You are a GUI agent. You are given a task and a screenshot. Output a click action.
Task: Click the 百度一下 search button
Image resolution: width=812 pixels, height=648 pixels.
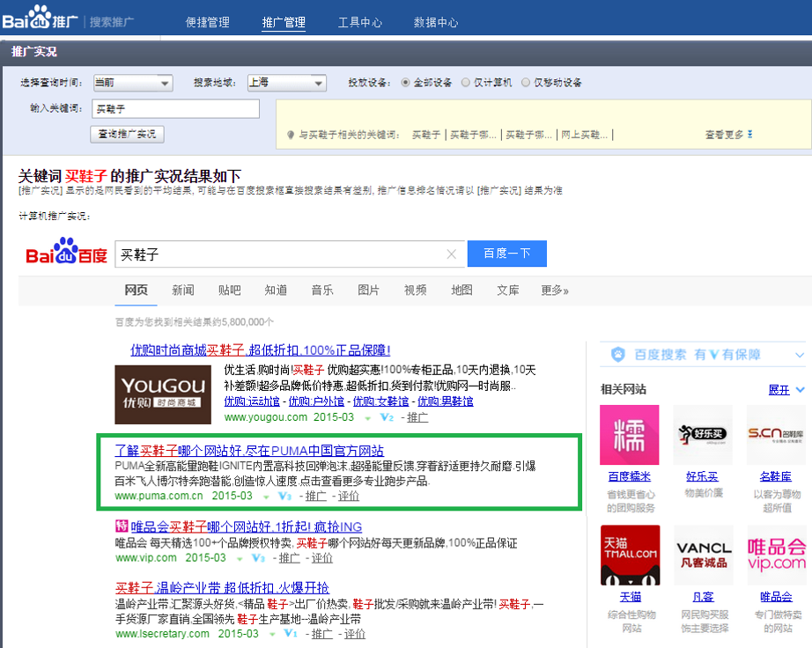pos(506,254)
